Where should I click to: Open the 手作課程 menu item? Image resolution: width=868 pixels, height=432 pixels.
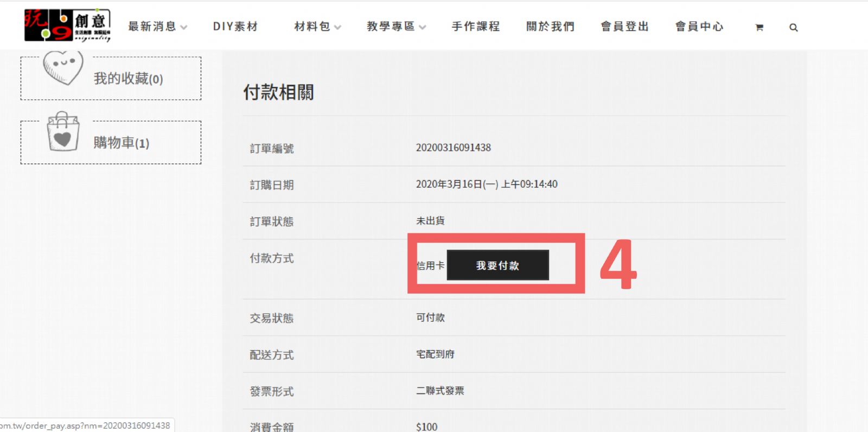tap(476, 27)
